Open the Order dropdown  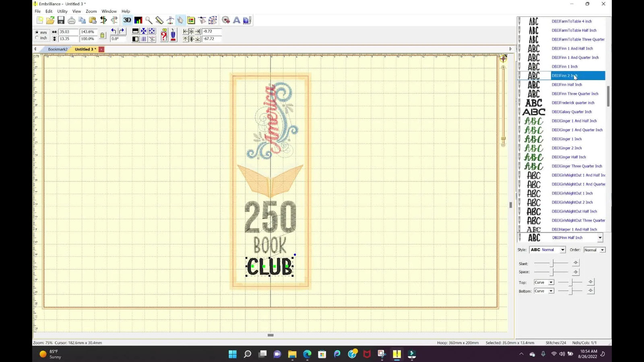point(594,249)
